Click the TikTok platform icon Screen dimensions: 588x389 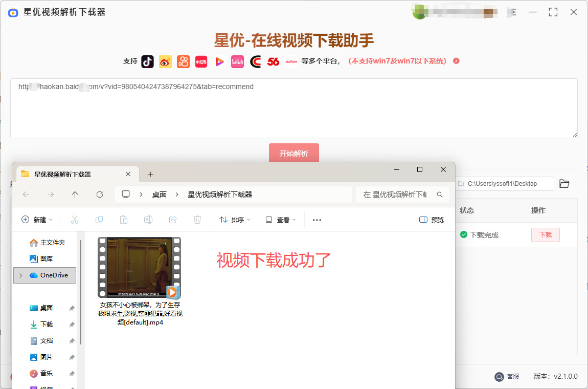(x=147, y=61)
